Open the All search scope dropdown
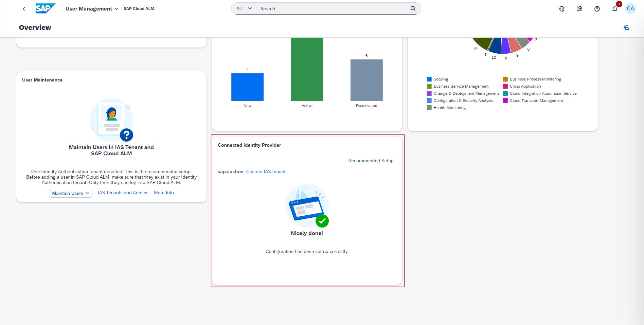This screenshot has width=644, height=325. [x=244, y=9]
